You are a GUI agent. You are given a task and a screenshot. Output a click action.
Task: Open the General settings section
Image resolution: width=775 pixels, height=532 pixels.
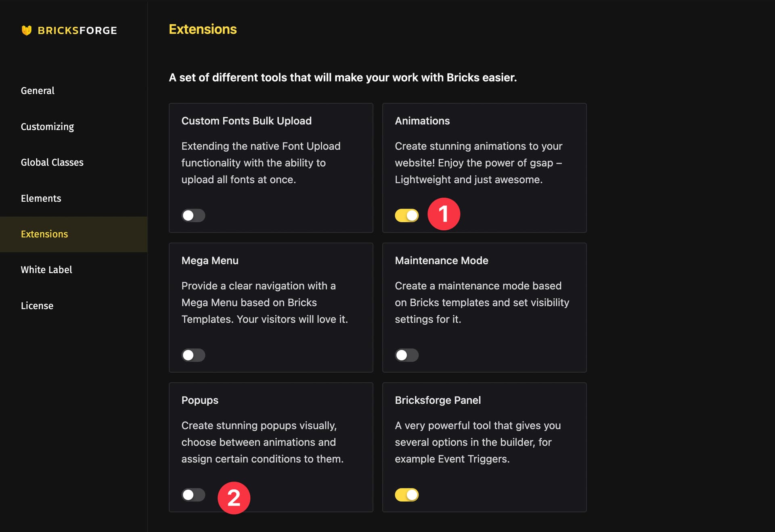point(38,91)
